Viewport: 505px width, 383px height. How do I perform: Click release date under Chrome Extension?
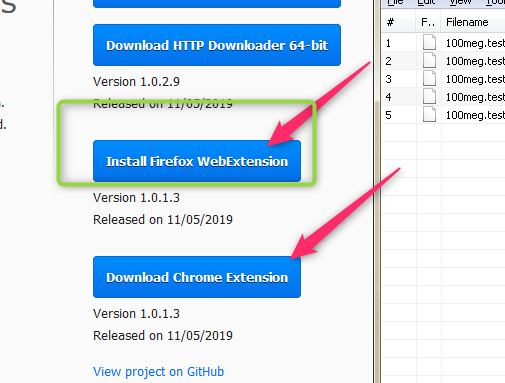[x=163, y=336]
